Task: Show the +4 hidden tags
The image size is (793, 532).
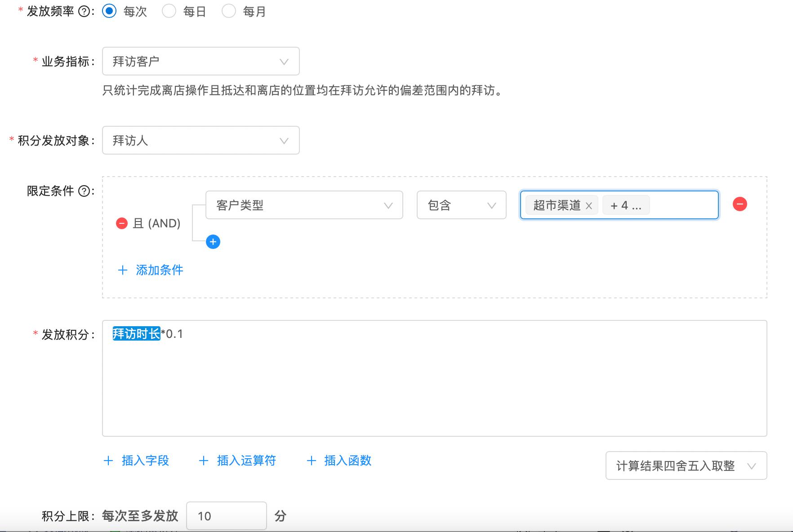Action: point(625,206)
